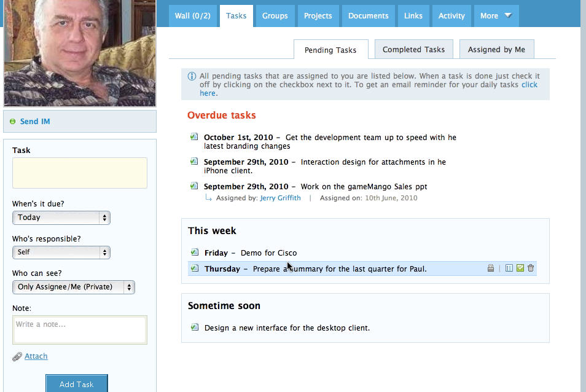Mark Friday Demo for Cisco task done

tap(194, 252)
